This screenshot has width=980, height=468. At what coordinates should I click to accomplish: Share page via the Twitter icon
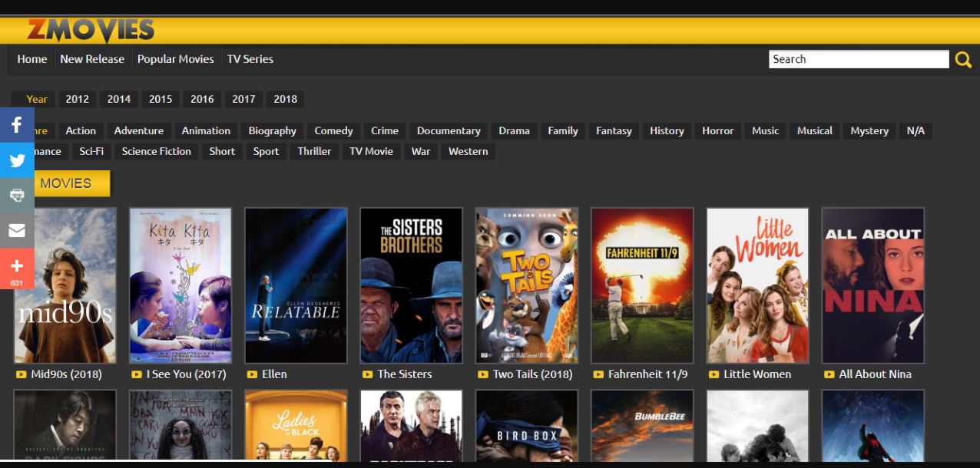click(16, 160)
